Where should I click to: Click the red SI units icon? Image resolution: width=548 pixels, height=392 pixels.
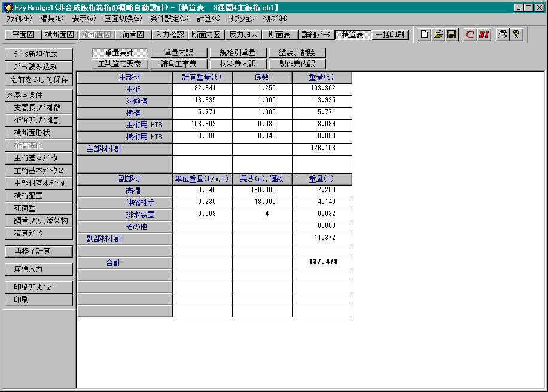[484, 34]
